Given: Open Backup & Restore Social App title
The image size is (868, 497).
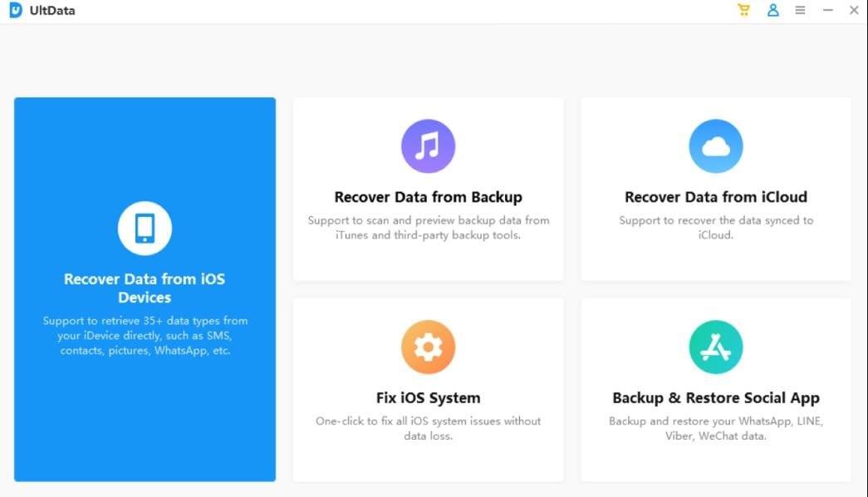Looking at the screenshot, I should 716,398.
